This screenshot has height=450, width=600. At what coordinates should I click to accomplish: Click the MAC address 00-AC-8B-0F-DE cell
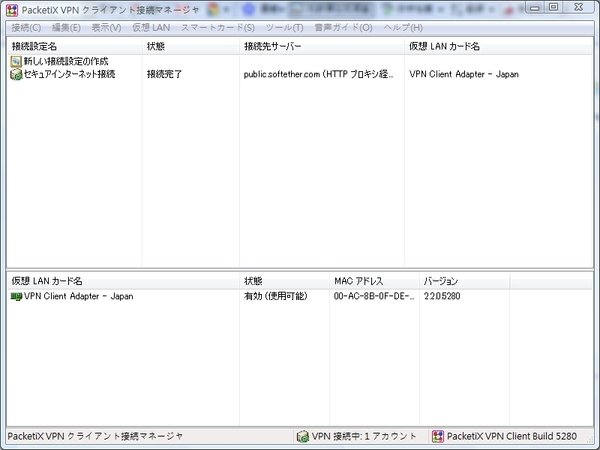click(x=374, y=296)
